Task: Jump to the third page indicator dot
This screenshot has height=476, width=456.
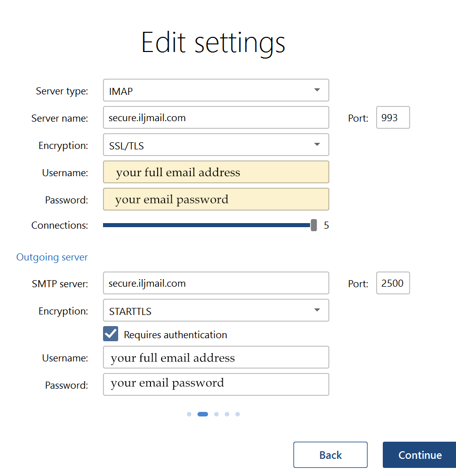Action: click(x=216, y=414)
